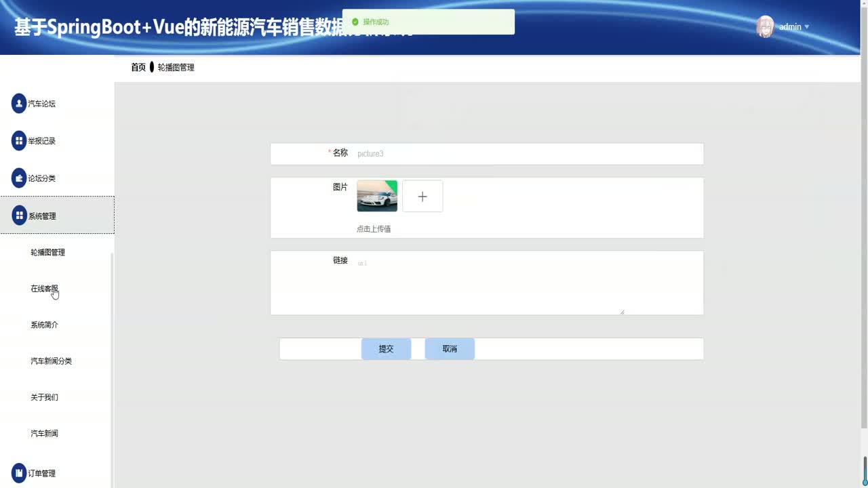Click the uploaded car image thumbnail
The width and height of the screenshot is (868, 488).
[x=377, y=196]
